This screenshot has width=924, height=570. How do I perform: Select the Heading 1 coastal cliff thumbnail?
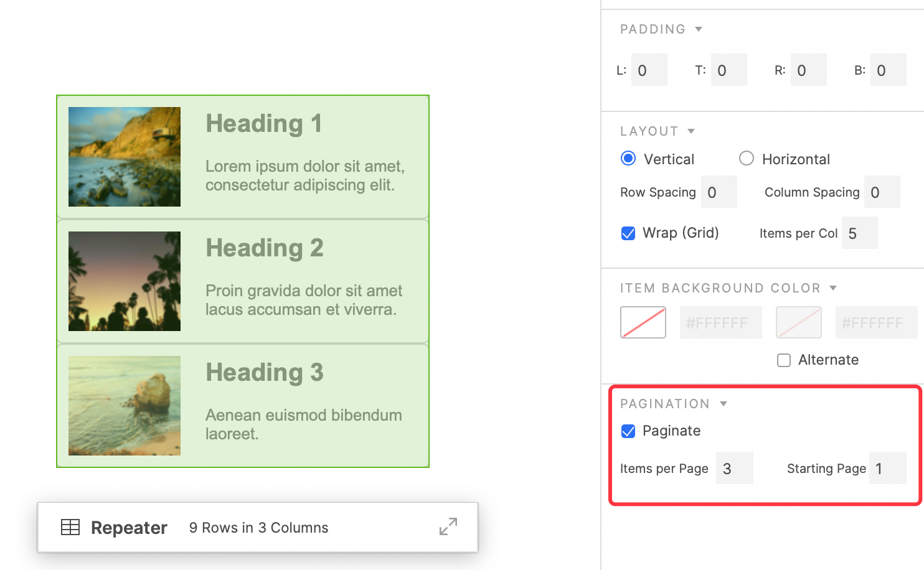point(125,157)
